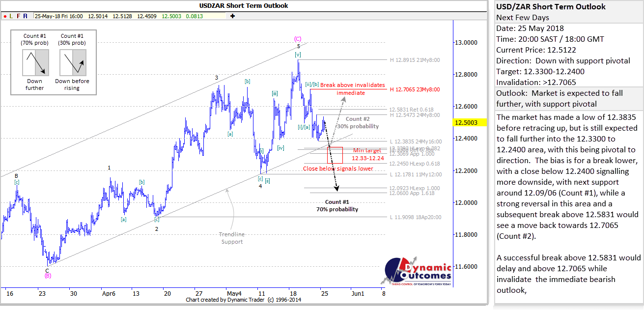The image size is (644, 310).
Task: Click the 12.2000 price axis label
Action: click(x=467, y=170)
